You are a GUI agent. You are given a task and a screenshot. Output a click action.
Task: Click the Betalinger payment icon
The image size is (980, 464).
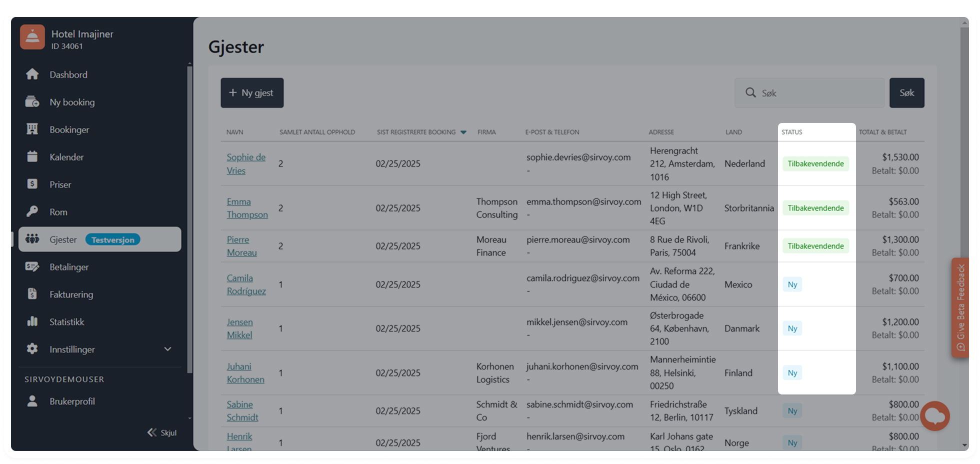[x=32, y=267]
